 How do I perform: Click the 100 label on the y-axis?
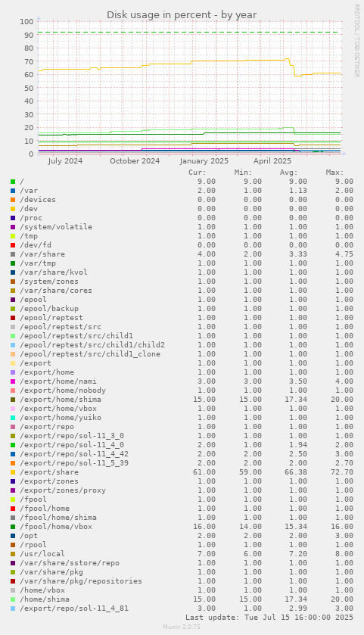pyautogui.click(x=26, y=21)
